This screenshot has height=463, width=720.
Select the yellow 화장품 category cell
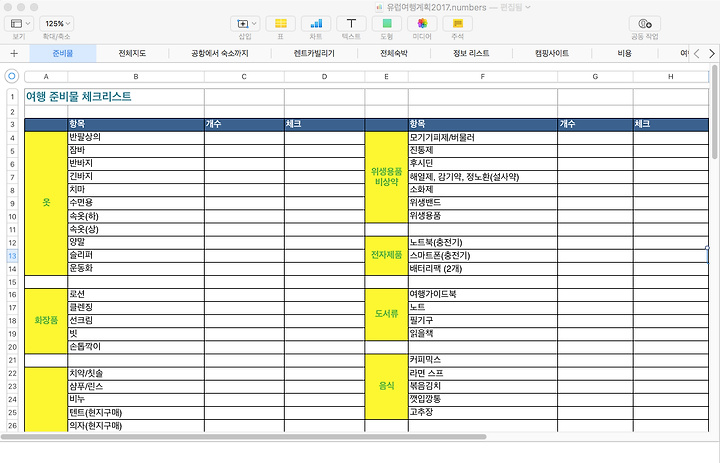coord(45,320)
